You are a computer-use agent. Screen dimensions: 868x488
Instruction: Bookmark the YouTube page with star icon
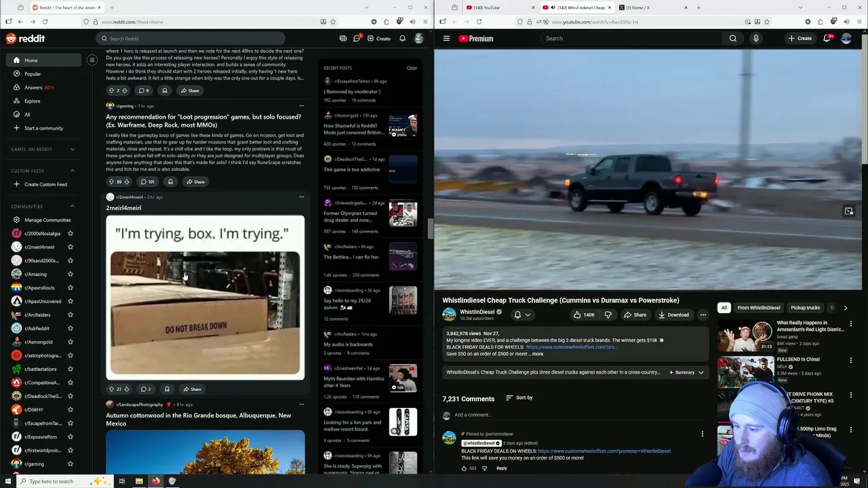767,22
